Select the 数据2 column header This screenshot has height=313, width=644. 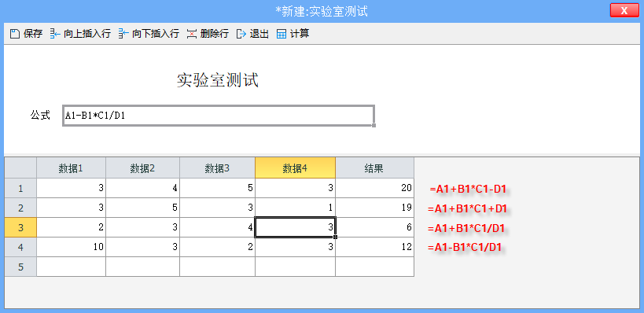click(x=143, y=168)
